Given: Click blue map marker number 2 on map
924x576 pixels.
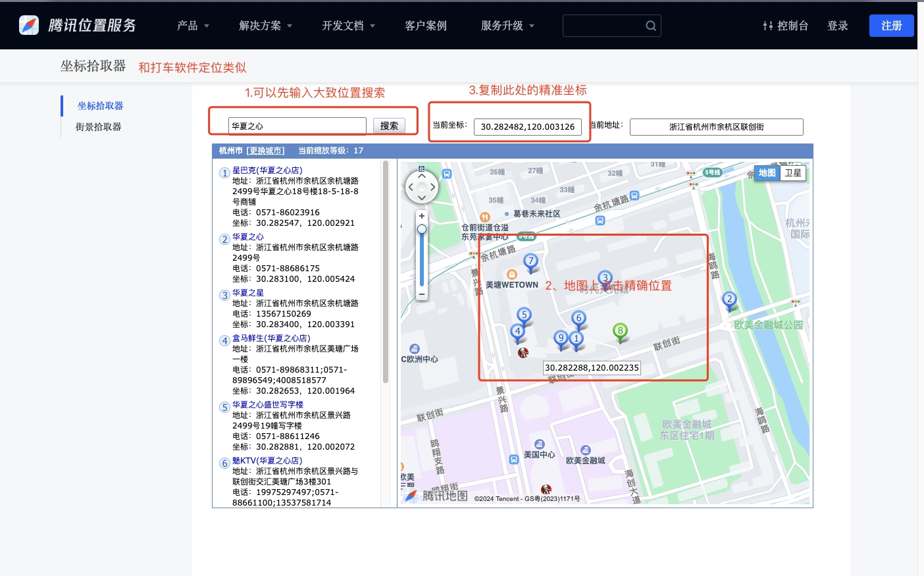Looking at the screenshot, I should [729, 300].
